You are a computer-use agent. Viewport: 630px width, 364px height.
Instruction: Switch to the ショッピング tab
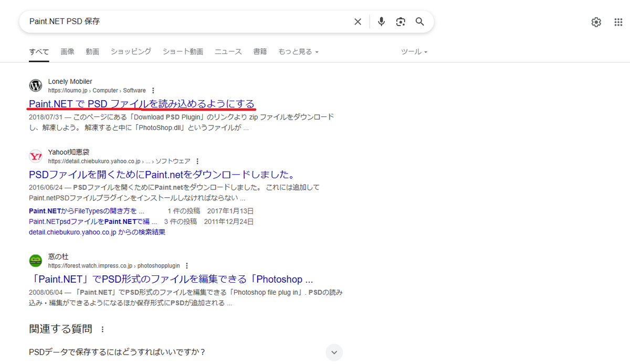131,51
